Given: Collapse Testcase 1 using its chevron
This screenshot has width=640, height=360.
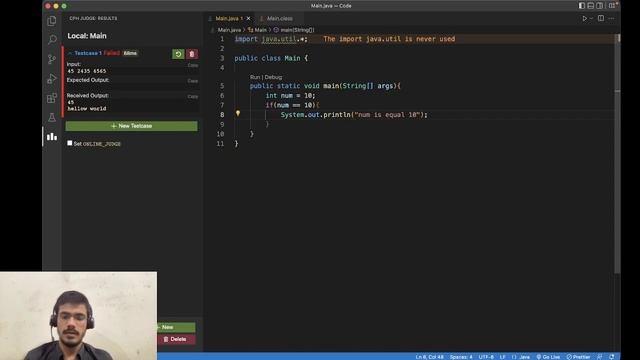Looking at the screenshot, I should tap(70, 53).
